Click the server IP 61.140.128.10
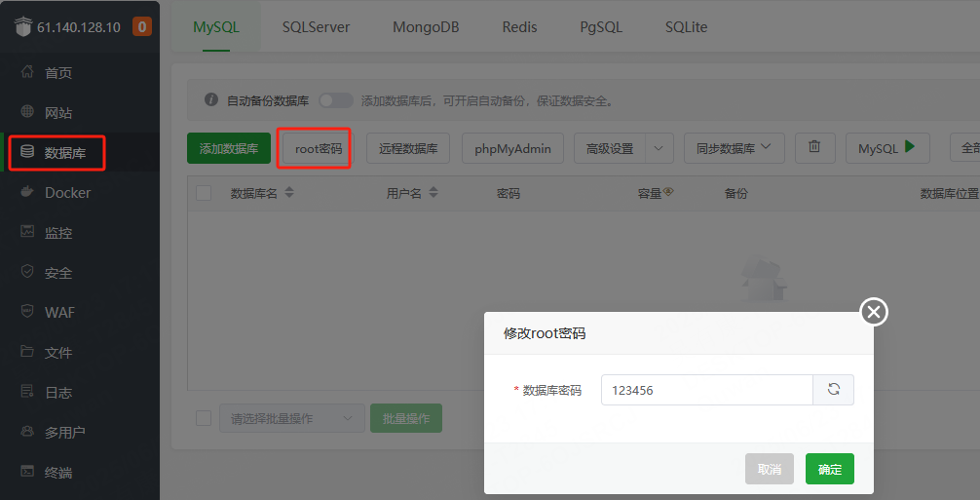Viewport: 980px width, 500px height. [x=79, y=27]
